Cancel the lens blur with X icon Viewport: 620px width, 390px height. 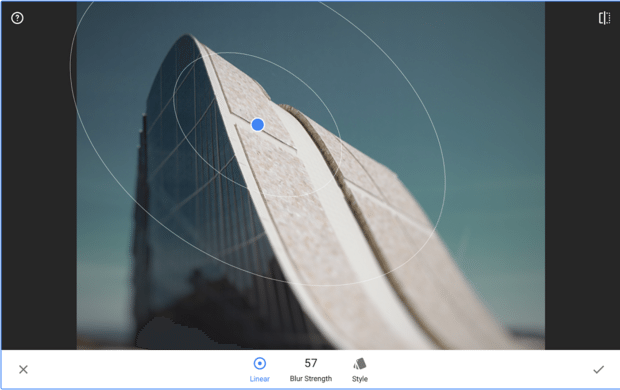pyautogui.click(x=23, y=369)
